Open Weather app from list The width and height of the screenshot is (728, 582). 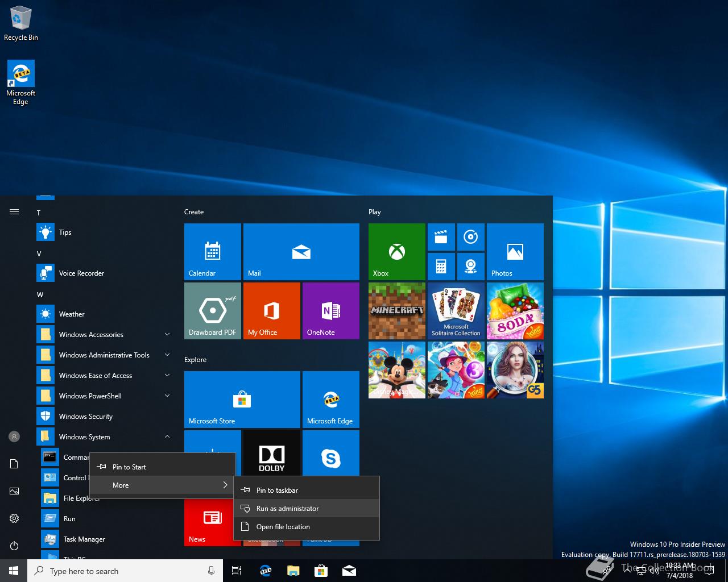105,314
